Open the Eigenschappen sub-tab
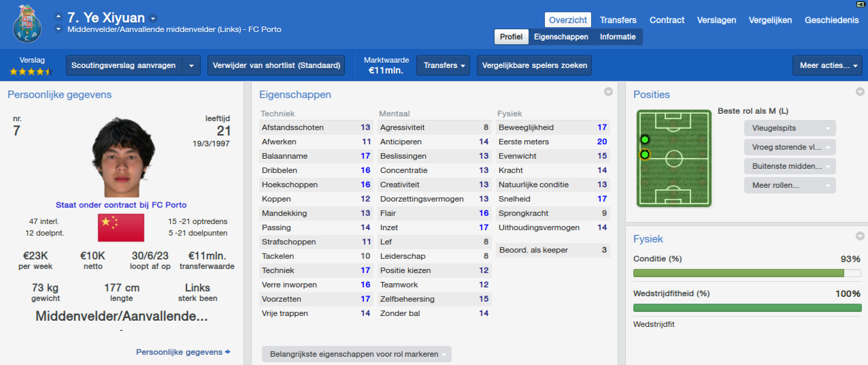The width and height of the screenshot is (868, 365). [561, 37]
